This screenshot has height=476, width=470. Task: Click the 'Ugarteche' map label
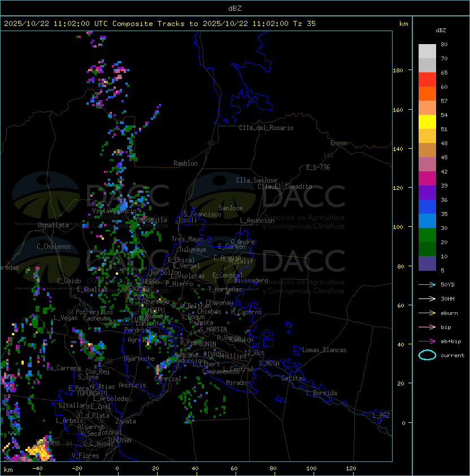140,358
